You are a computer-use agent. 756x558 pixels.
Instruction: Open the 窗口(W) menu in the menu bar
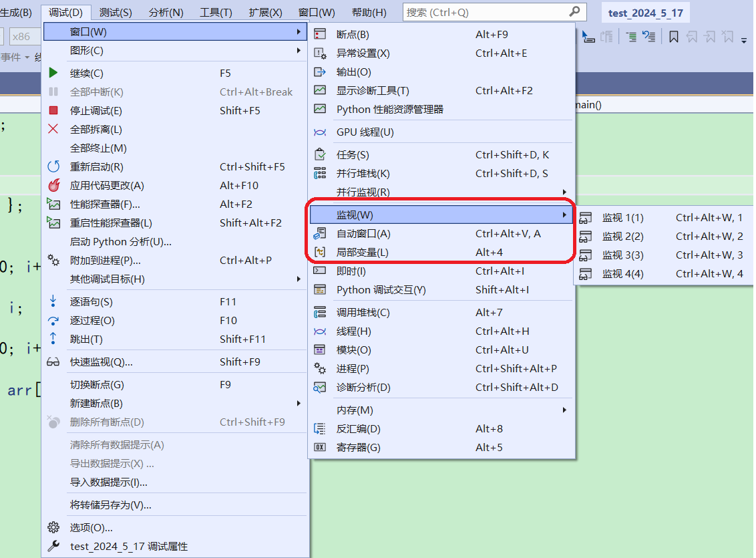coord(317,13)
